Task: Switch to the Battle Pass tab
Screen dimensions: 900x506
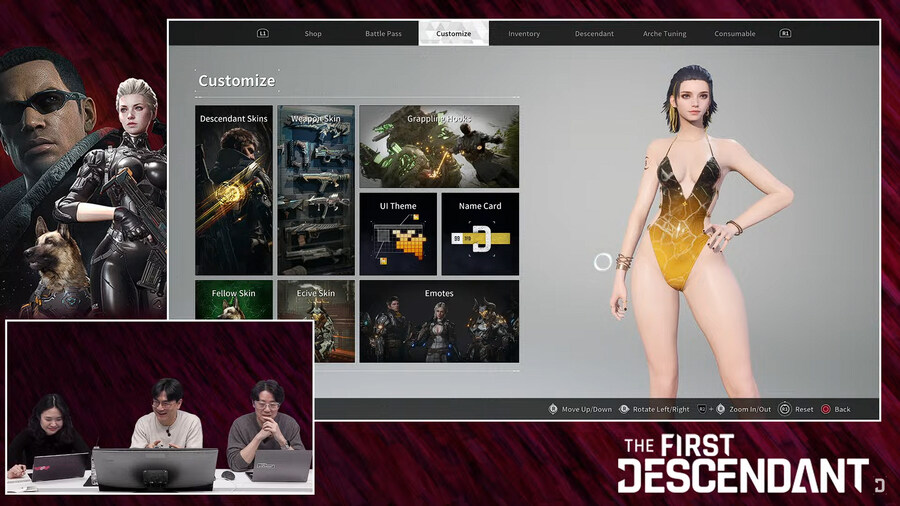Action: [383, 34]
